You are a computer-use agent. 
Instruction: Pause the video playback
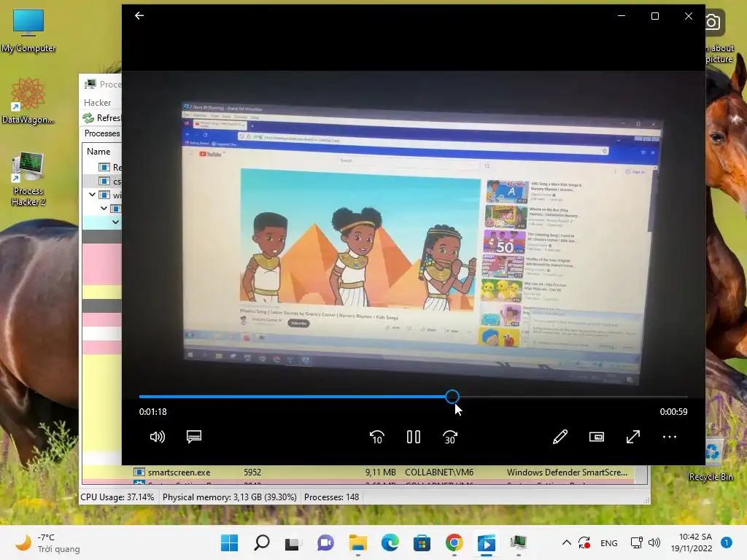(x=414, y=437)
